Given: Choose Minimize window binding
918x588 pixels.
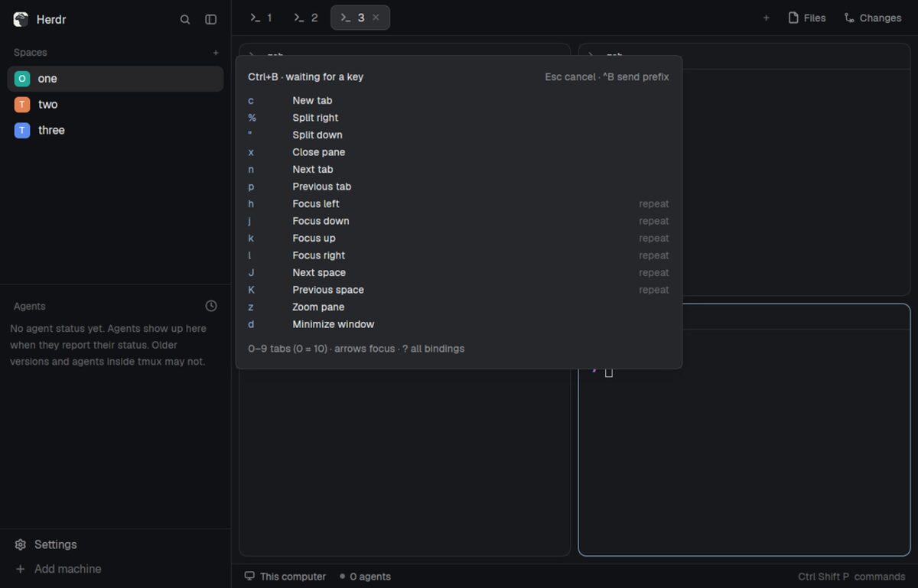Looking at the screenshot, I should pos(458,324).
